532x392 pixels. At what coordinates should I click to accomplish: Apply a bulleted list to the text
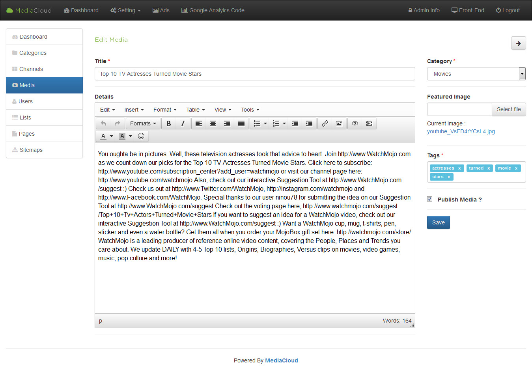click(x=258, y=123)
